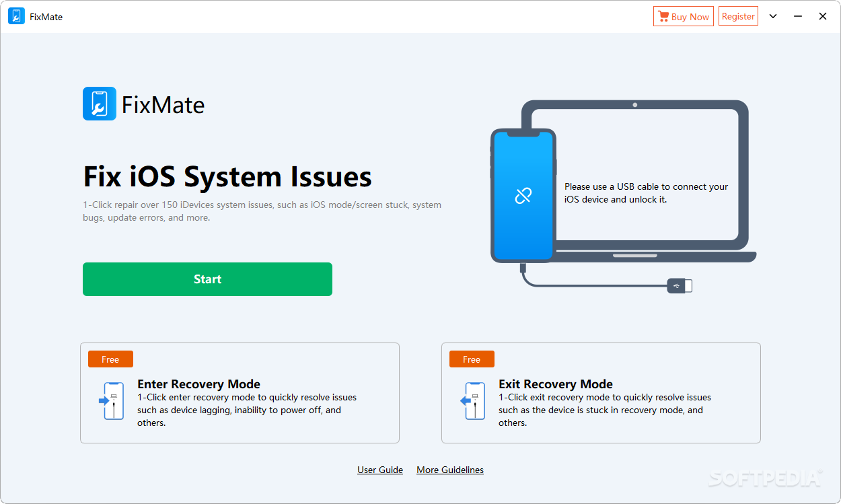Click the '1-Click repair over 150 iDevices' description
The width and height of the screenshot is (841, 504).
[x=262, y=211]
